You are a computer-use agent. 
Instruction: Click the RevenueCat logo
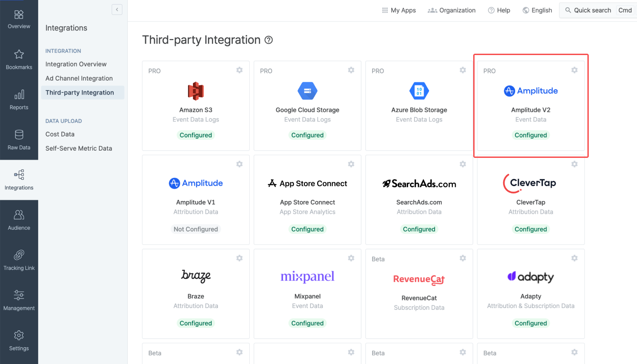click(419, 279)
